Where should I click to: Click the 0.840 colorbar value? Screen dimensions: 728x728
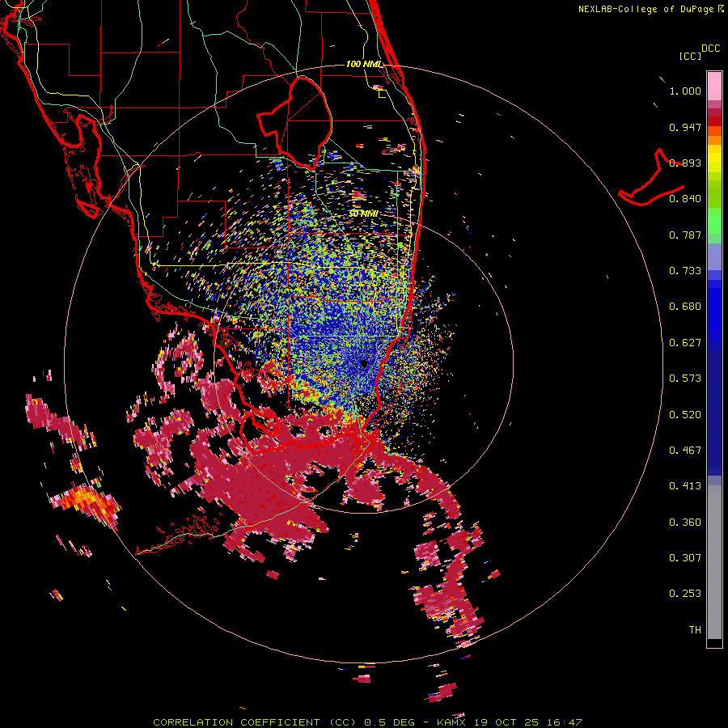click(685, 199)
